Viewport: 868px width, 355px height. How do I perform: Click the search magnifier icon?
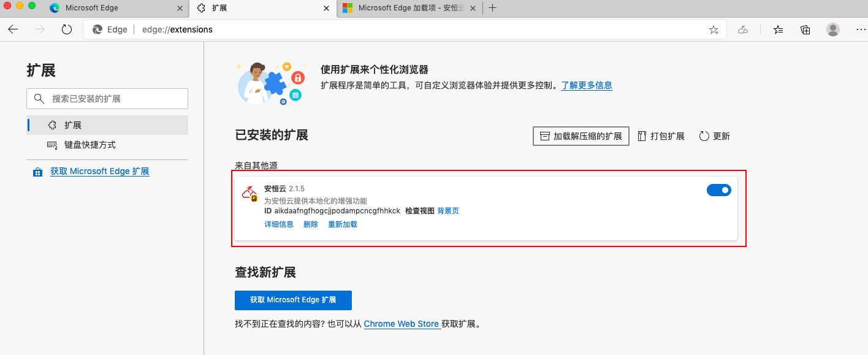pos(39,99)
